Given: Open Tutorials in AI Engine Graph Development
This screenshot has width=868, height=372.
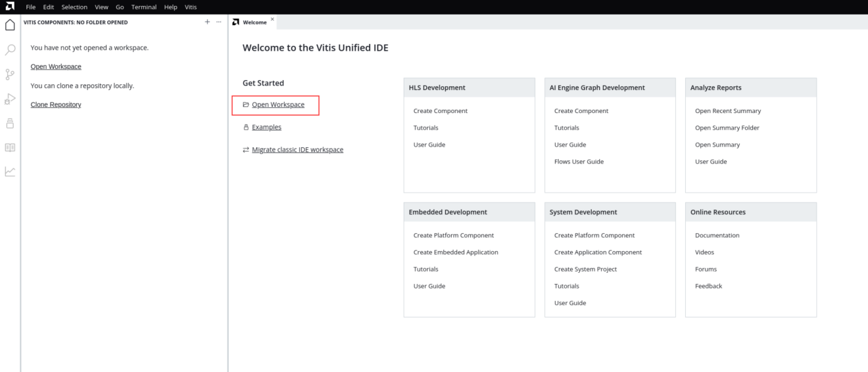Looking at the screenshot, I should point(567,128).
